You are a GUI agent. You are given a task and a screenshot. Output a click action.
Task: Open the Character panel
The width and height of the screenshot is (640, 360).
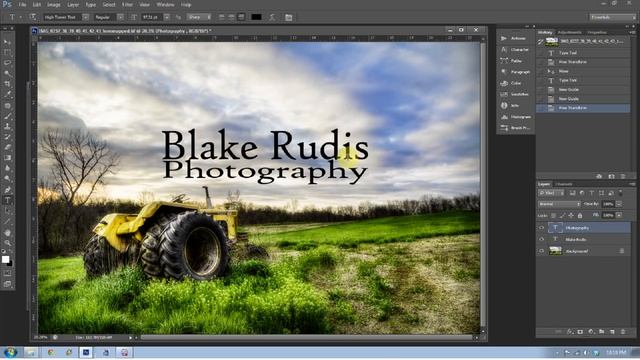[515, 49]
